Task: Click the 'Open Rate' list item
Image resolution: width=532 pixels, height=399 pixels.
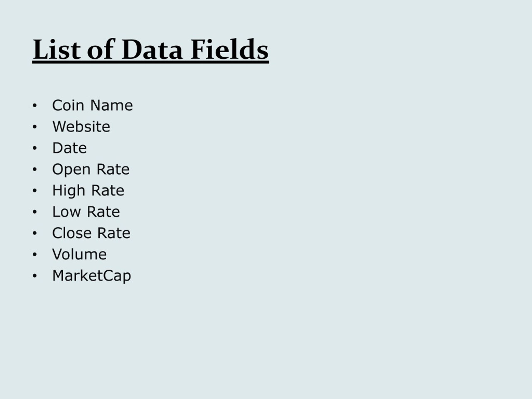Action: [91, 170]
